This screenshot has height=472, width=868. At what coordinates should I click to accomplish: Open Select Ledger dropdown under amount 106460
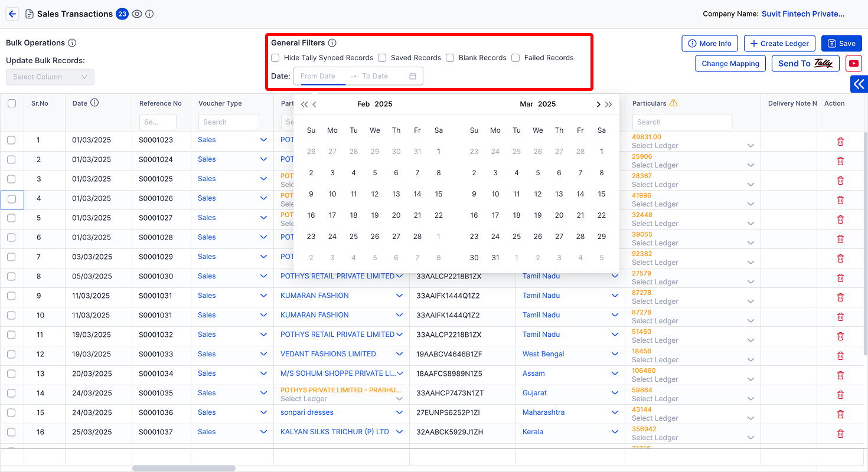click(750, 379)
